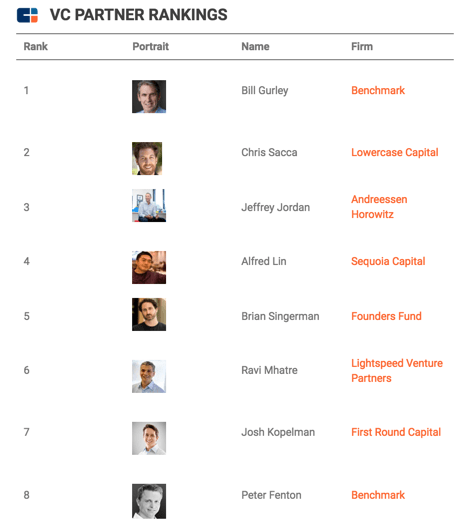Select the portrait next to rank 4

click(149, 268)
